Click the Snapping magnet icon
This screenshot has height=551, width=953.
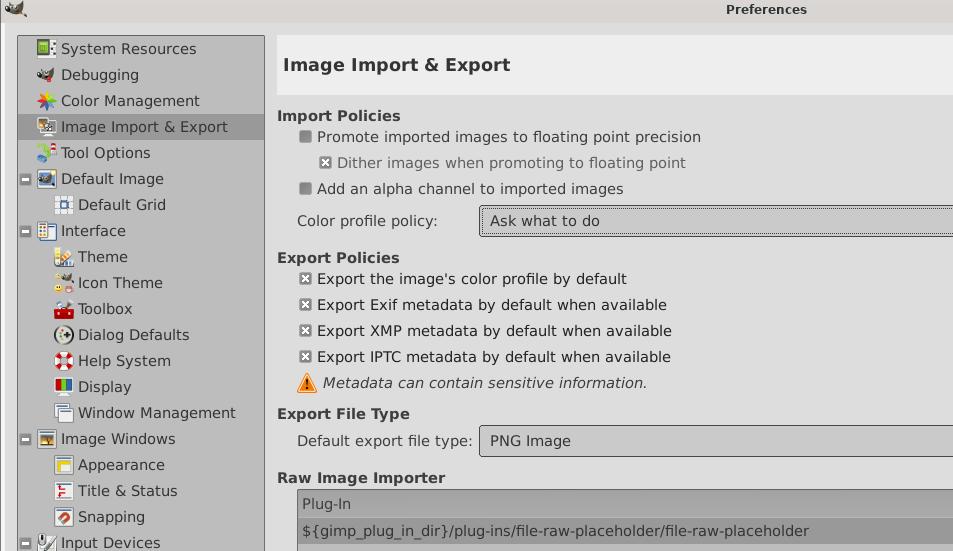click(x=64, y=516)
